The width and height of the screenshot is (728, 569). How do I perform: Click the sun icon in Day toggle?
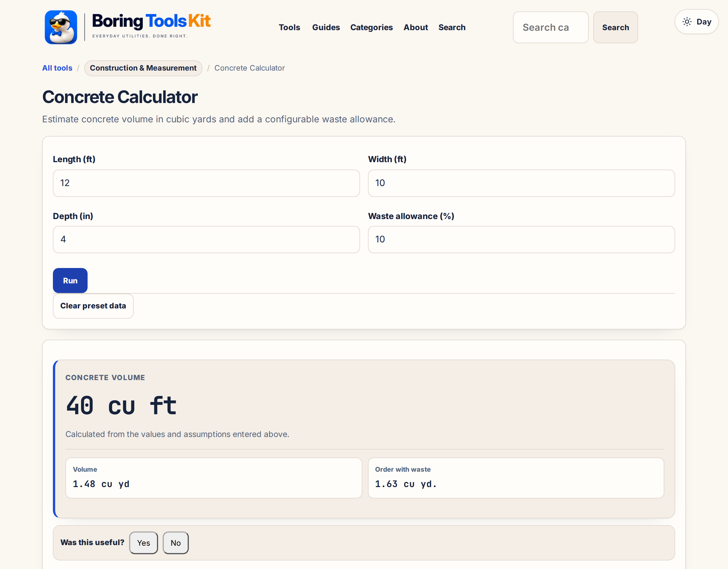click(x=687, y=22)
